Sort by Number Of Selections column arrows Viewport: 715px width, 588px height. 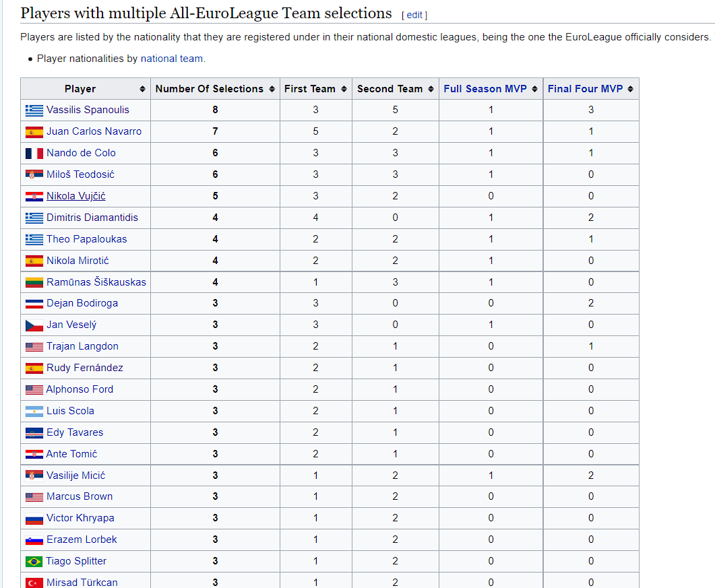272,89
